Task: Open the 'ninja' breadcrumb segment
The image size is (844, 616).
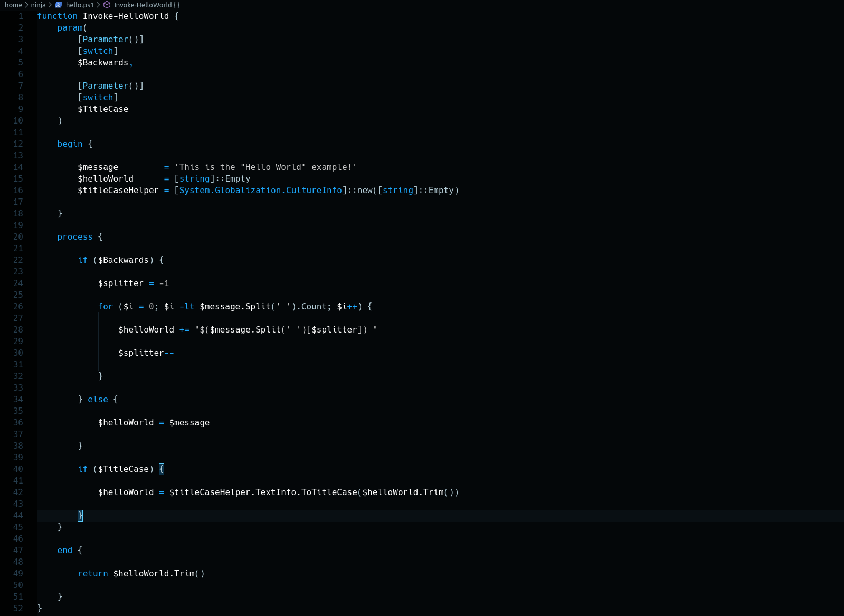Action: coord(38,5)
